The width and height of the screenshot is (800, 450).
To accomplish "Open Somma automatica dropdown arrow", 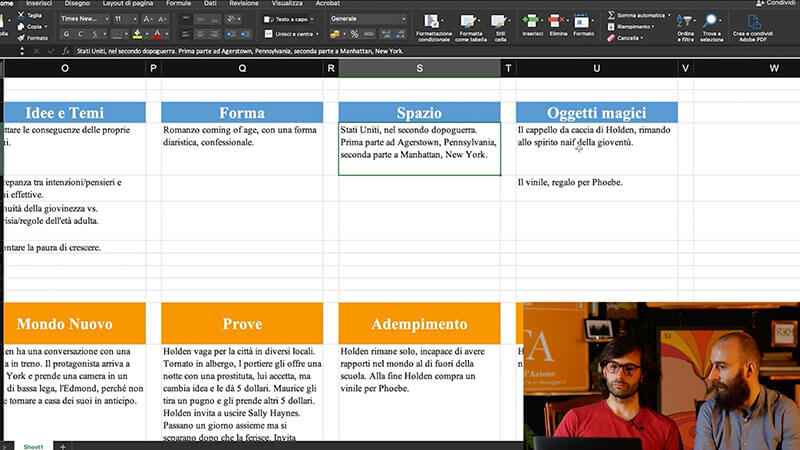I will tap(669, 15).
